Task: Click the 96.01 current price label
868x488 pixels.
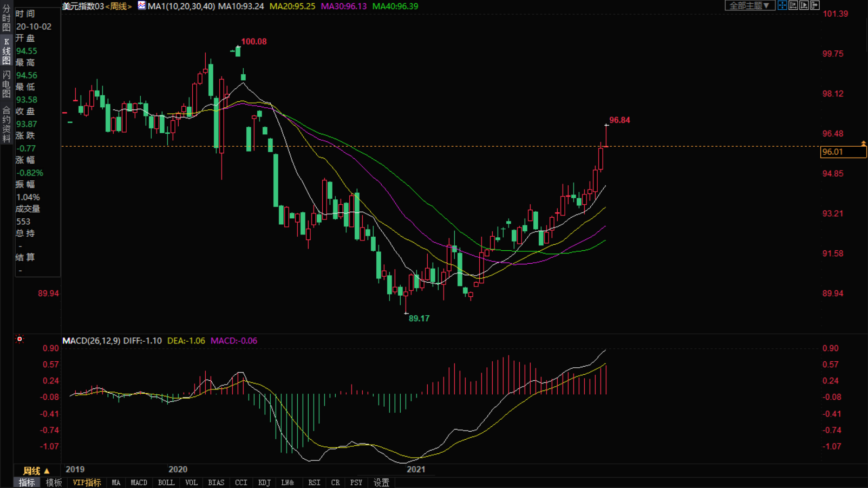Action: pyautogui.click(x=843, y=152)
